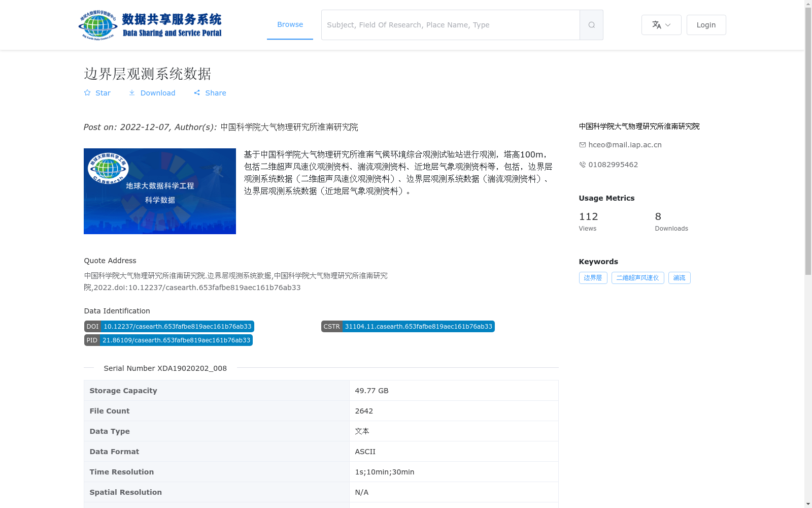Click the 8 Downloads metric
This screenshot has height=508, width=812.
[x=671, y=221]
